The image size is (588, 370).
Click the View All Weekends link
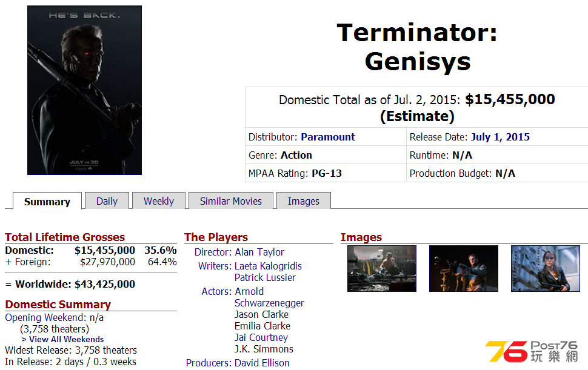pos(62,339)
